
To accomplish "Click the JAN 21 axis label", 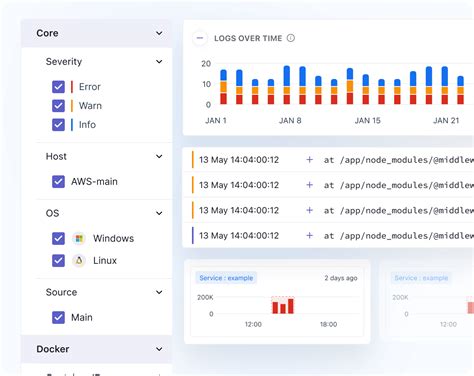I will coord(446,121).
